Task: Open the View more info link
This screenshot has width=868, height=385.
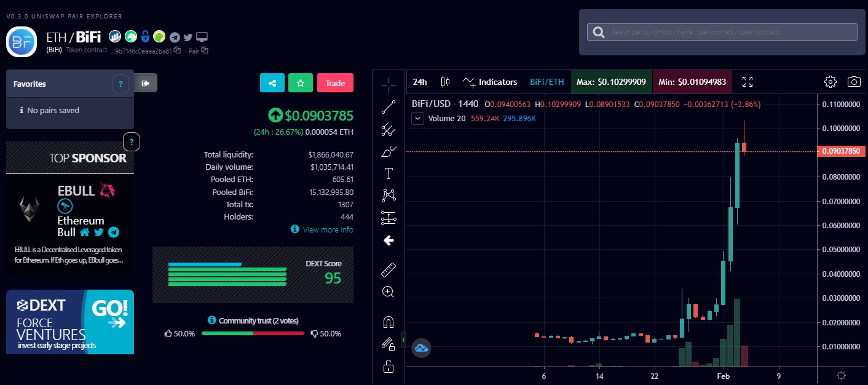Action: point(328,229)
